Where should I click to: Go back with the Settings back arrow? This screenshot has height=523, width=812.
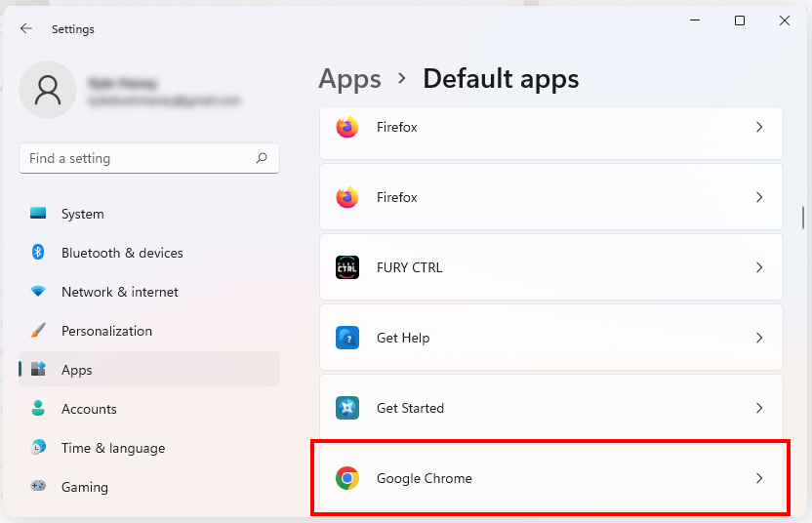(x=26, y=28)
